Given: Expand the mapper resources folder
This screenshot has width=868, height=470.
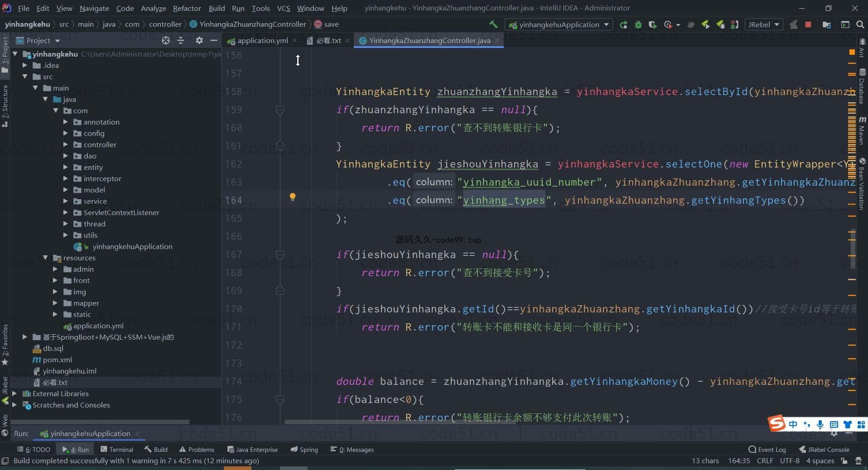Looking at the screenshot, I should tap(55, 303).
